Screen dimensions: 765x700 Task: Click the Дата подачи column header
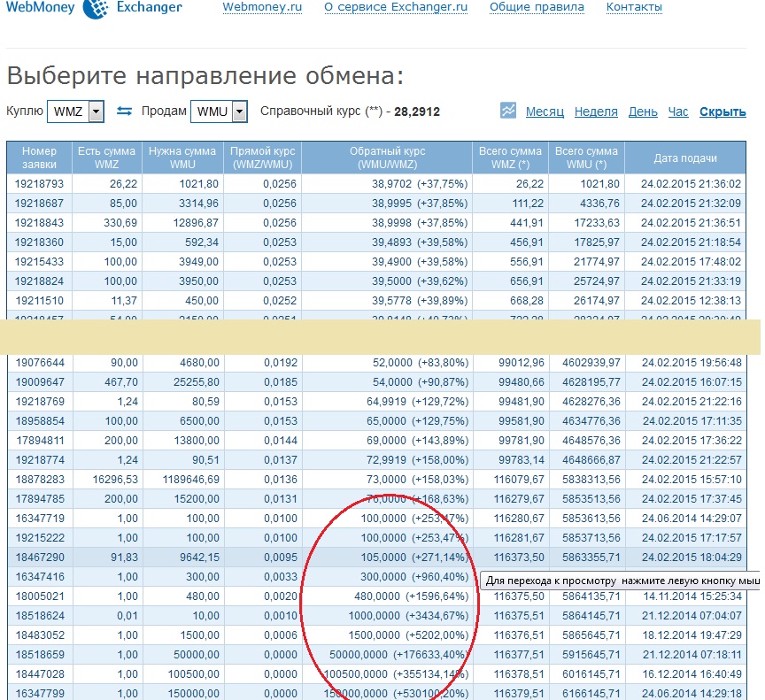pyautogui.click(x=685, y=158)
